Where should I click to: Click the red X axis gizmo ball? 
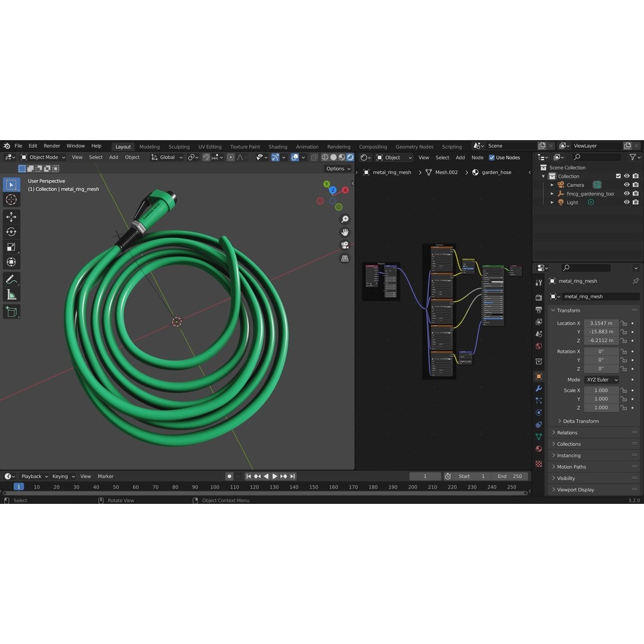[345, 190]
